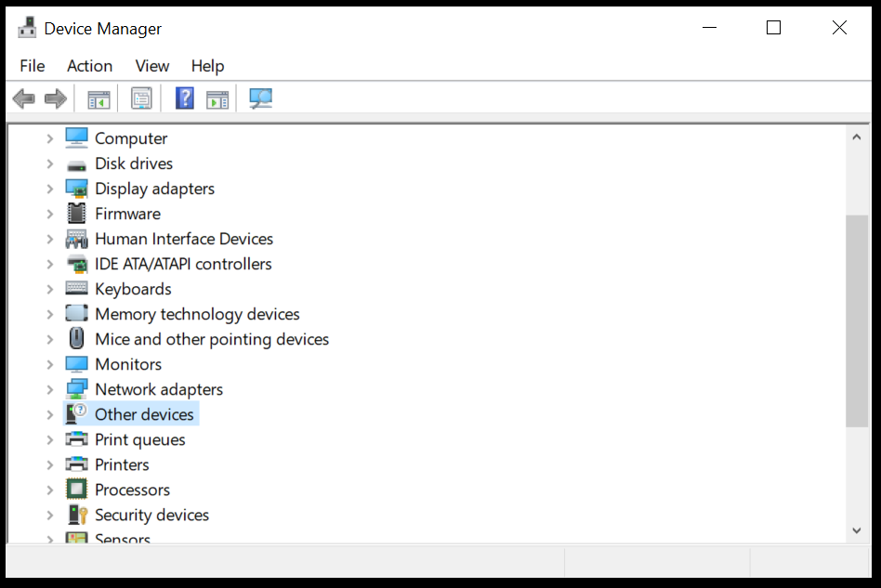
Task: Click the scrollbar down arrow
Action: click(x=856, y=530)
